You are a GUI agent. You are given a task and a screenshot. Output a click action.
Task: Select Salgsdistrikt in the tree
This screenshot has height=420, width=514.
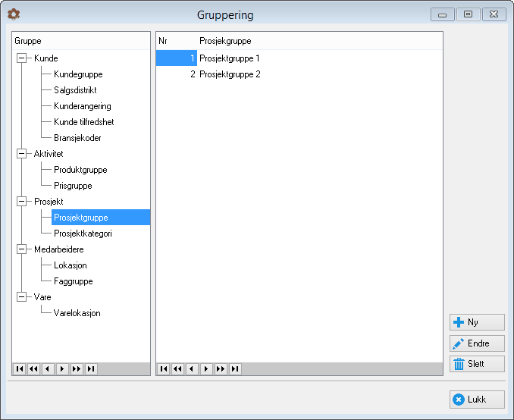[x=75, y=90]
